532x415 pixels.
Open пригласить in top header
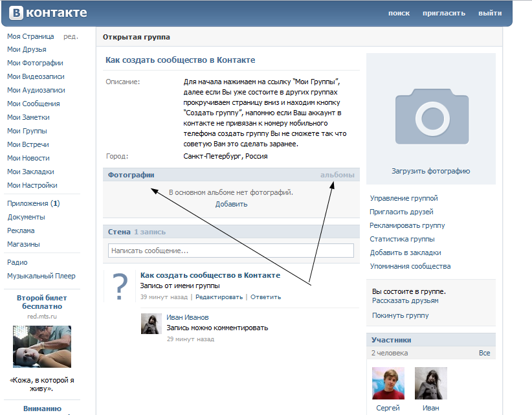pos(444,13)
